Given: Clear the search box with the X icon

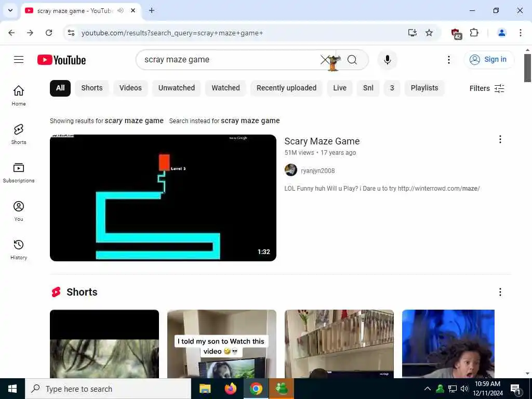Looking at the screenshot, I should tap(325, 60).
